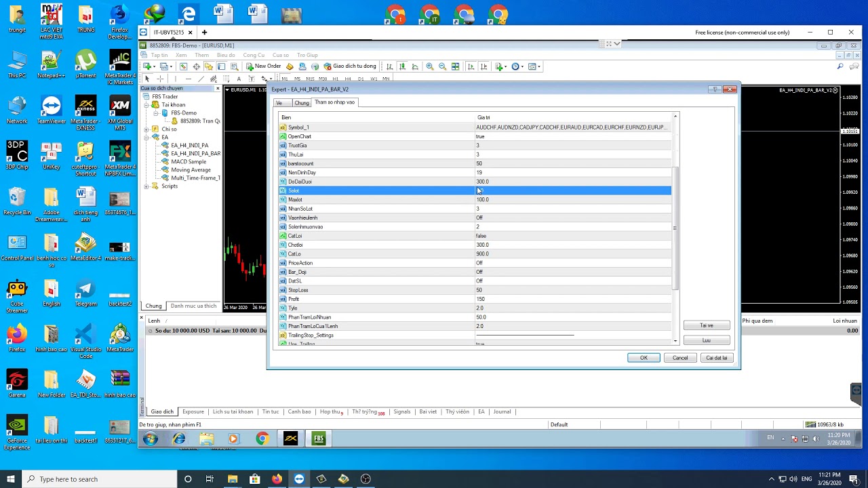Select the crosshair tool in drawing toolbar
The width and height of the screenshot is (868, 488).
(x=160, y=79)
